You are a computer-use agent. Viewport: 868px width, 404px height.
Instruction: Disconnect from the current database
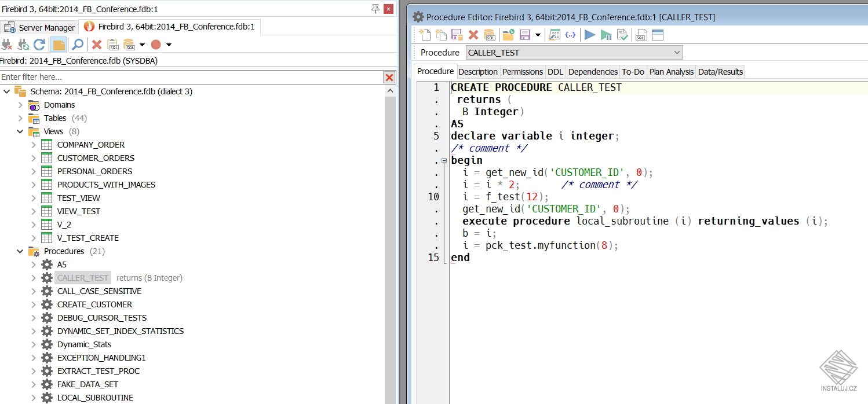click(x=8, y=45)
